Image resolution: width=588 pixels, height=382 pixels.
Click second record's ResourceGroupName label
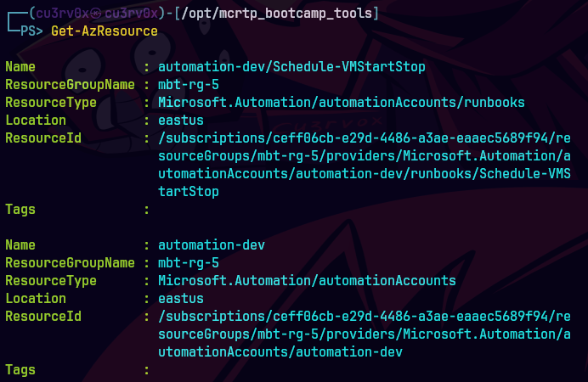pos(70,263)
